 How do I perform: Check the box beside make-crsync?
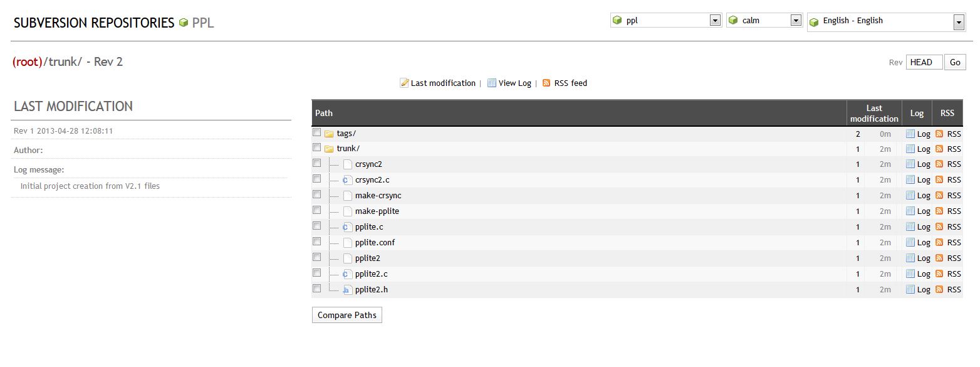click(317, 194)
